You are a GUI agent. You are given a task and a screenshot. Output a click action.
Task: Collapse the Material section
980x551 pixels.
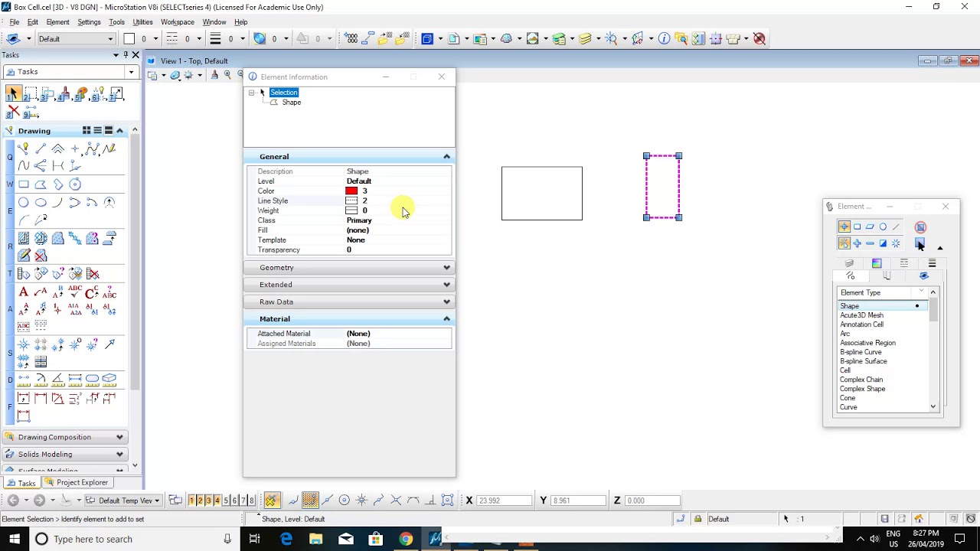pyautogui.click(x=446, y=319)
